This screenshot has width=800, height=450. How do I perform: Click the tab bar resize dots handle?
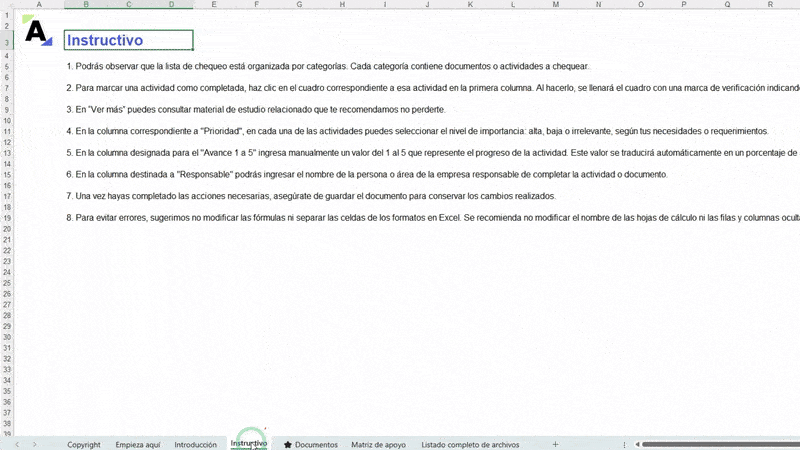(625, 444)
